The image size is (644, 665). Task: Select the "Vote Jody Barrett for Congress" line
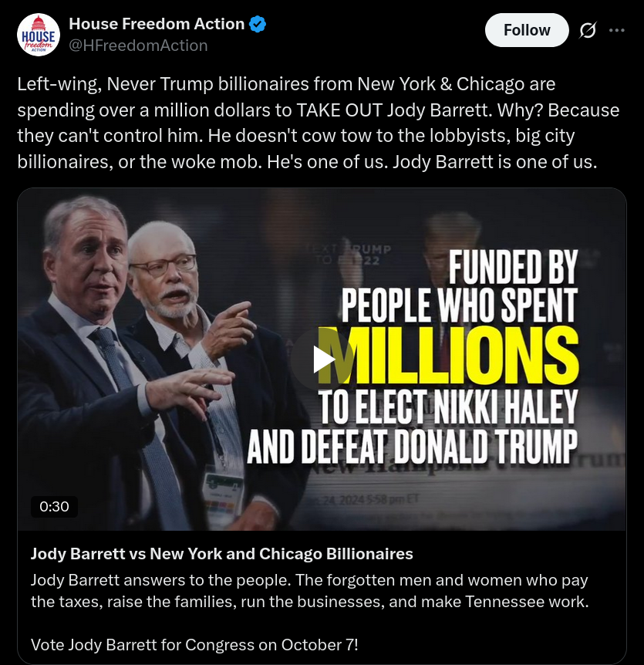[x=194, y=644]
